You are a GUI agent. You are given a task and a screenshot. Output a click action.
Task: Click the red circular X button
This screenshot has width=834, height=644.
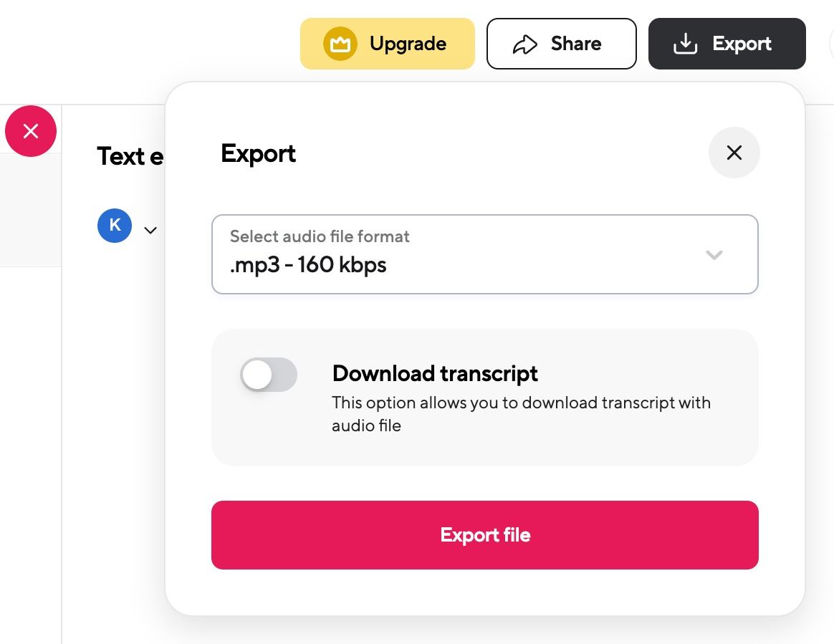31,131
